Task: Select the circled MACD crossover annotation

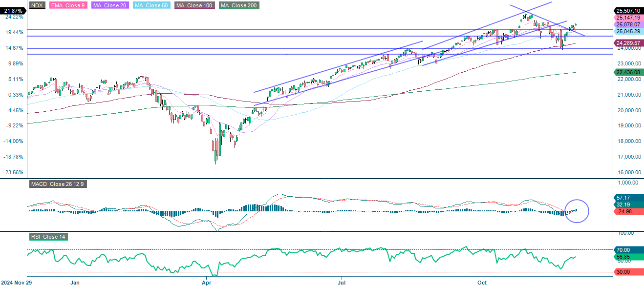Action: (576, 210)
